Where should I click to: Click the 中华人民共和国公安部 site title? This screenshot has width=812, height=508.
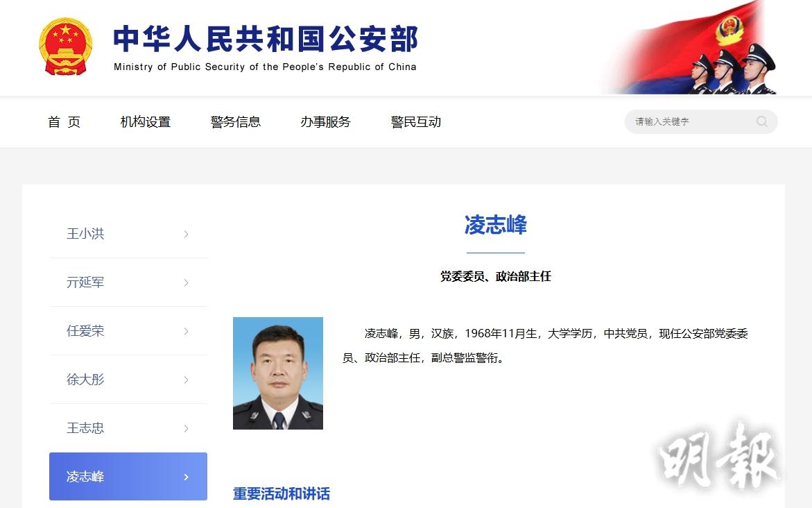[265, 40]
